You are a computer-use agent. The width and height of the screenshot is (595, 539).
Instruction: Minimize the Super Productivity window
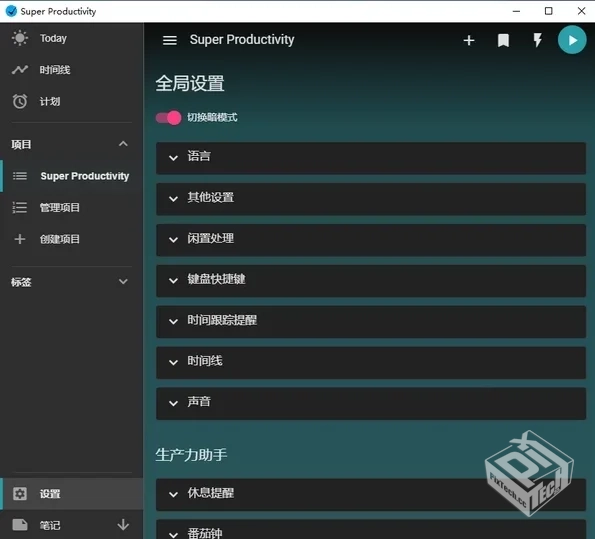coord(516,11)
